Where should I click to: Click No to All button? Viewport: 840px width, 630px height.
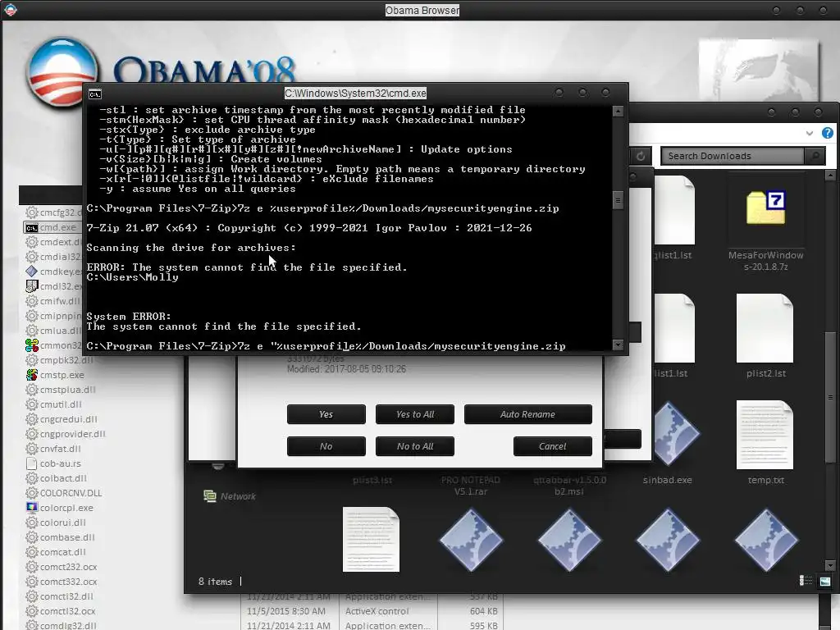click(414, 446)
